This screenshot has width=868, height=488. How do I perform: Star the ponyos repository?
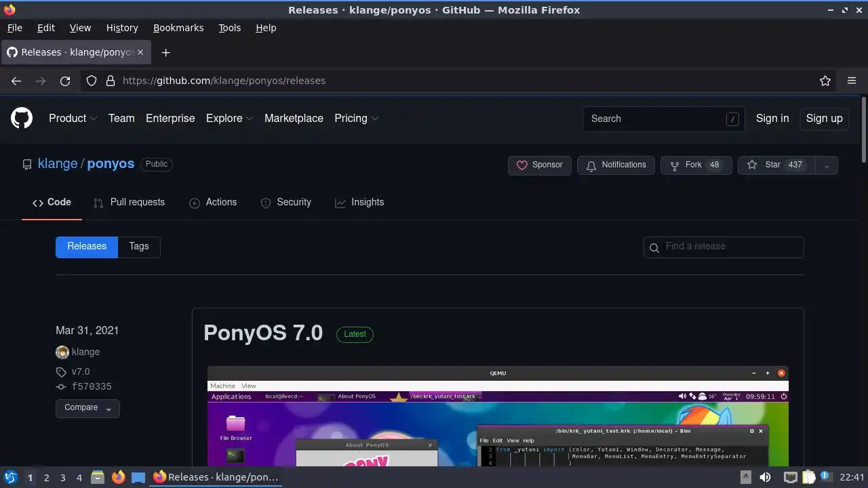click(776, 165)
